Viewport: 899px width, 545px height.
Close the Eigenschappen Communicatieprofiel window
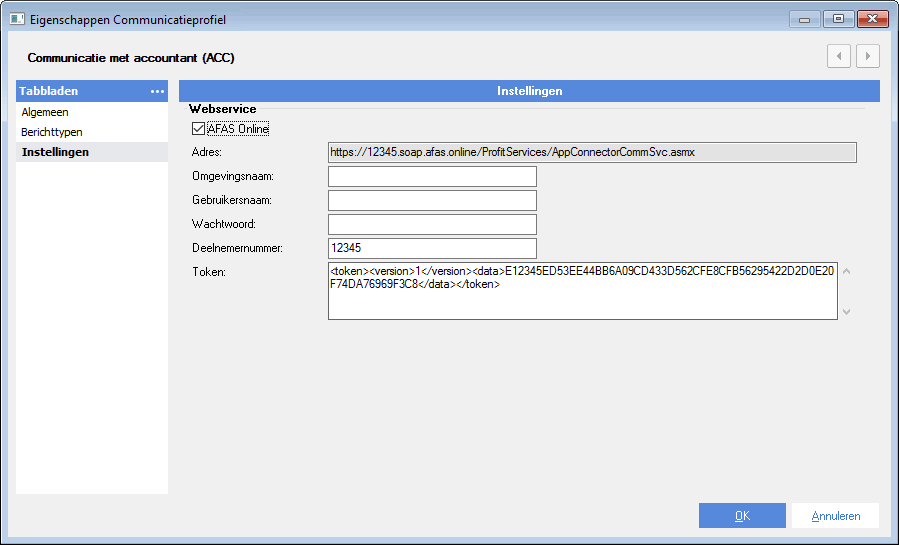coord(872,19)
